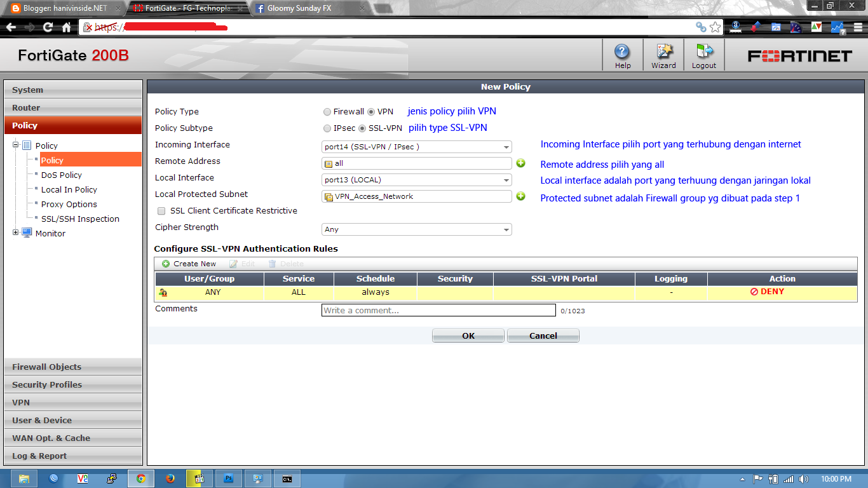
Task: Open the VNC viewer taskbar icon
Action: [x=82, y=478]
